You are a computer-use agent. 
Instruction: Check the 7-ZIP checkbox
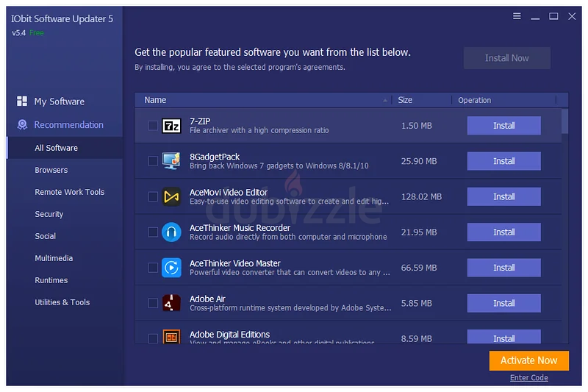pos(153,126)
